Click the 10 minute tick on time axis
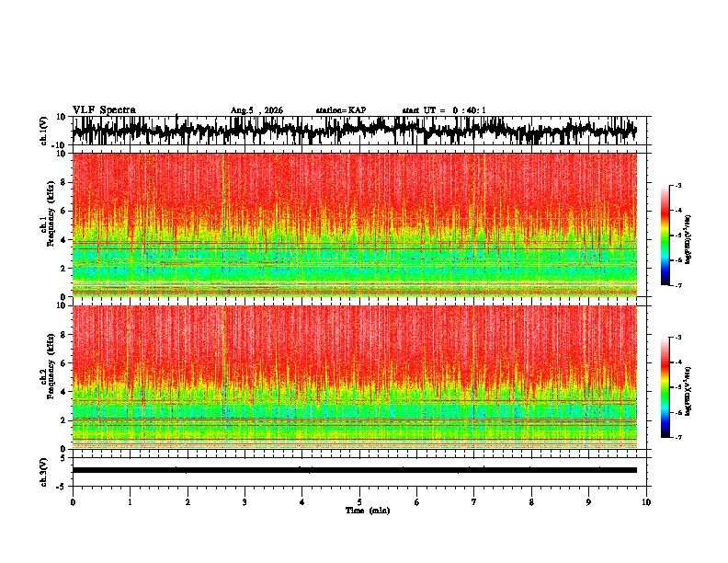This screenshot has width=728, height=563. tap(646, 502)
